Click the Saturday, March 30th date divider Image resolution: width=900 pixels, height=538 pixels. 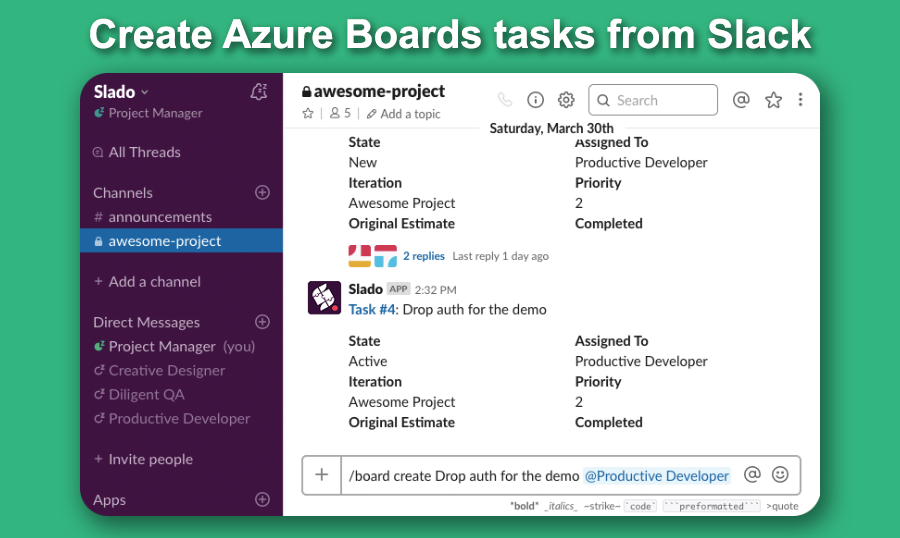551,128
